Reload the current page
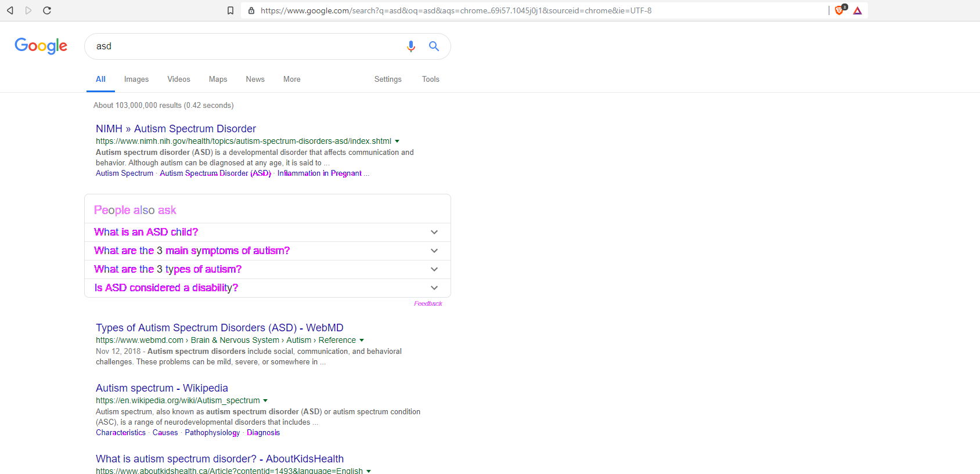The height and width of the screenshot is (474, 980). pos(47,10)
